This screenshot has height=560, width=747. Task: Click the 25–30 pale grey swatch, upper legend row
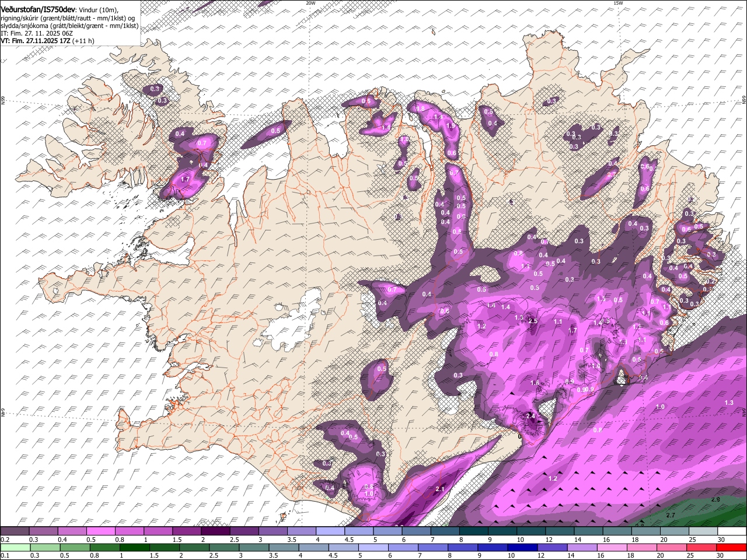tap(704, 531)
